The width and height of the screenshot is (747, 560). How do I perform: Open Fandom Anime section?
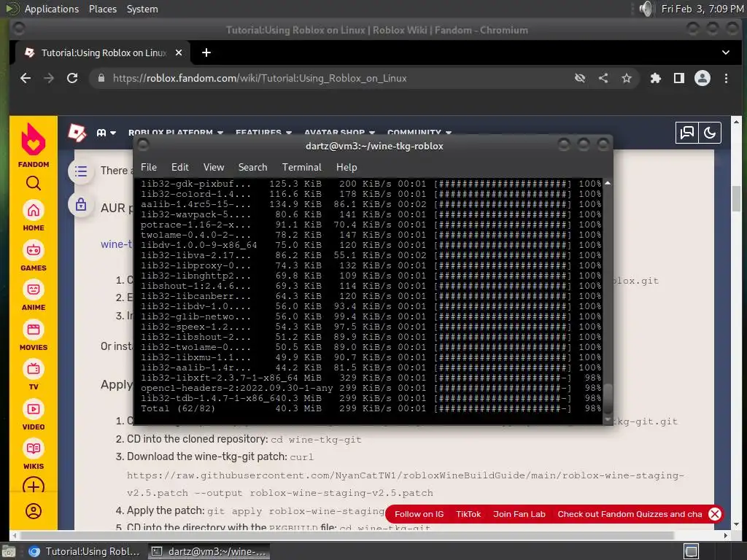click(34, 295)
